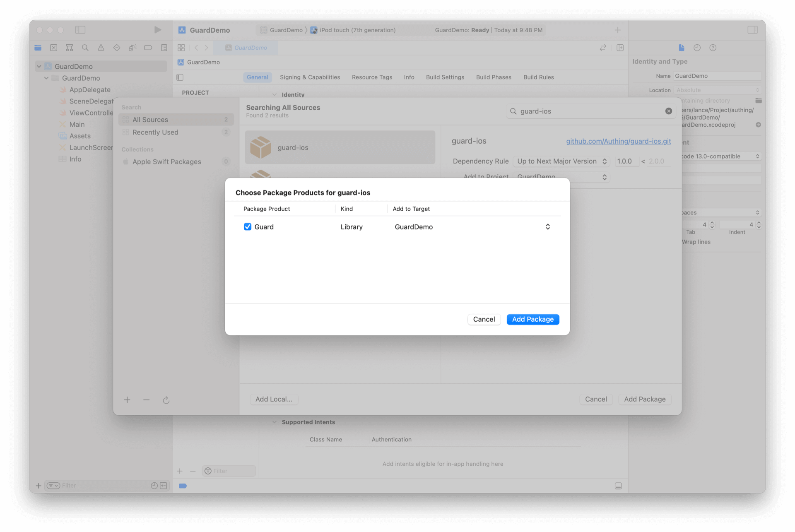Screen dimensions: 795x532
Task: Open the History inspector clock icon
Action: [697, 48]
